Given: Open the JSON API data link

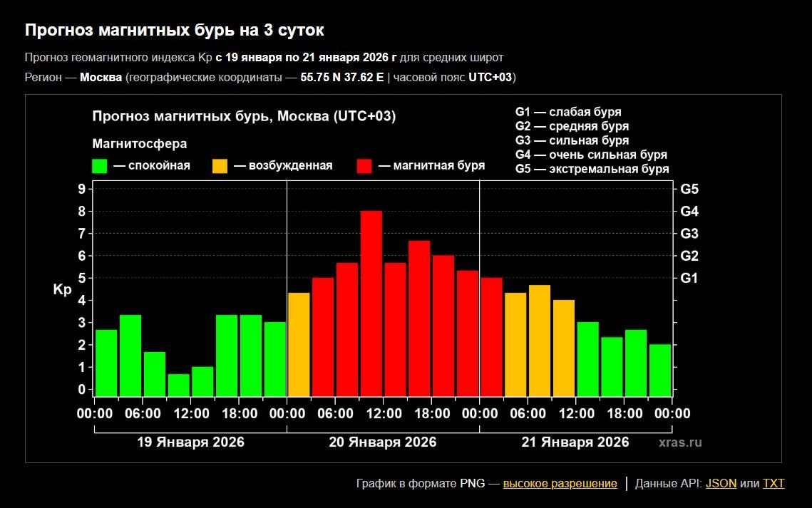Looking at the screenshot, I should point(721,483).
